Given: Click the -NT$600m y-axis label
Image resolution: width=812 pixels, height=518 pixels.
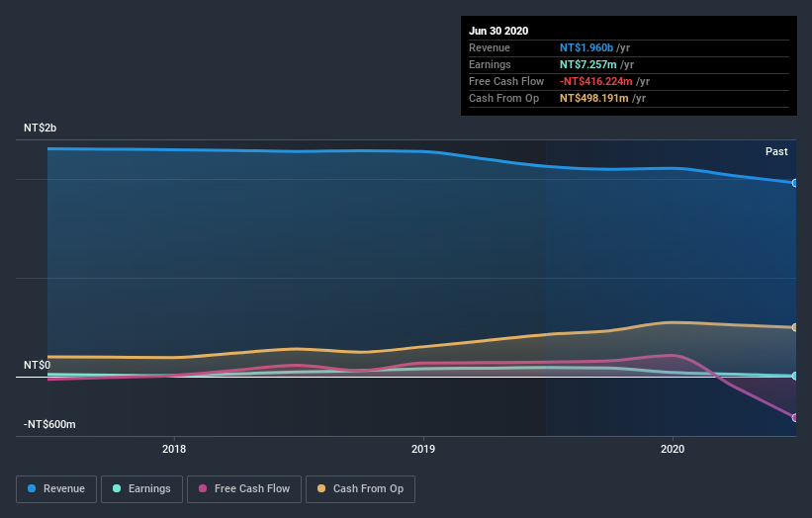Looking at the screenshot, I should [49, 424].
